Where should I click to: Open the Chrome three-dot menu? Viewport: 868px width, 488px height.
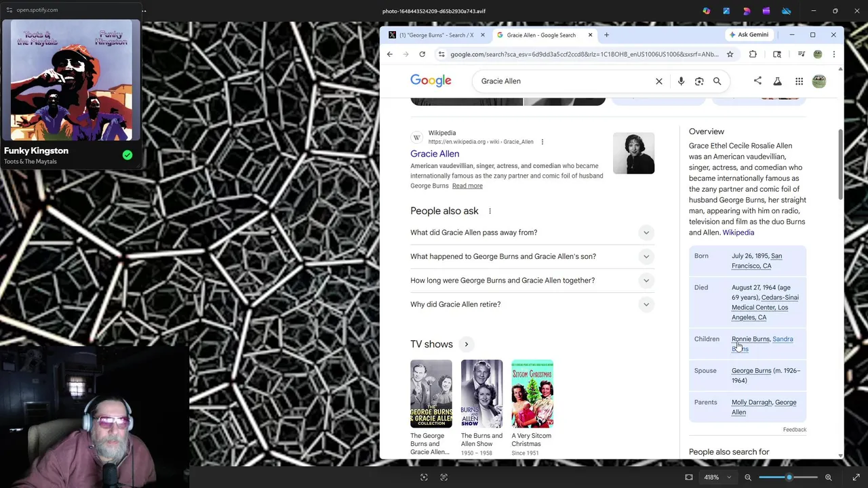(834, 54)
